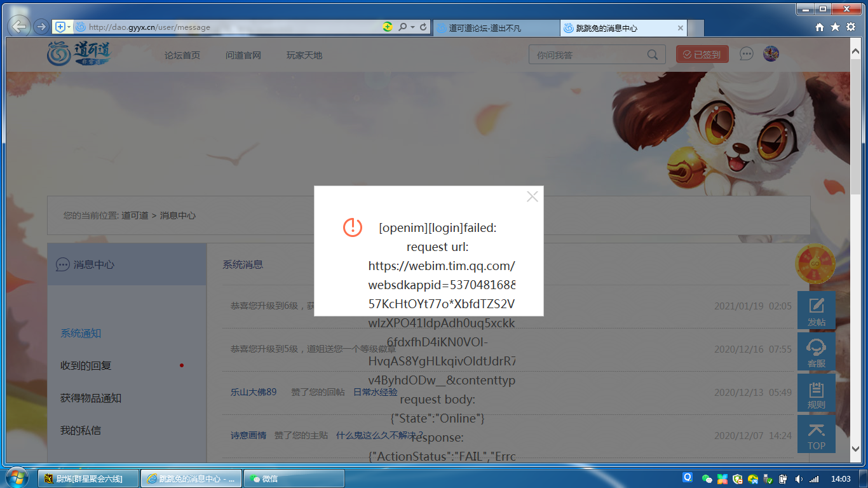The height and width of the screenshot is (488, 868).
Task: Open user link 诗意画情
Action: pos(248,435)
